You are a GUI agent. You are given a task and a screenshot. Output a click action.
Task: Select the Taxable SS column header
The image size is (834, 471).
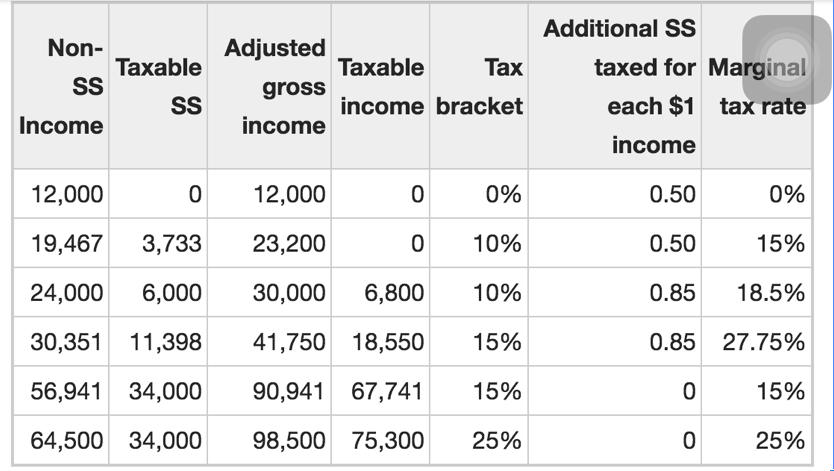158,87
